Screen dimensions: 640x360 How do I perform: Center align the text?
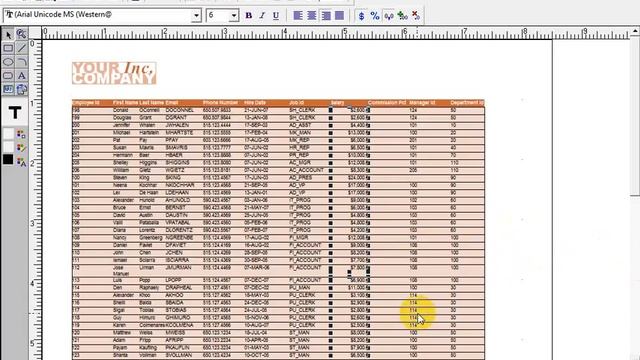pos(312,16)
